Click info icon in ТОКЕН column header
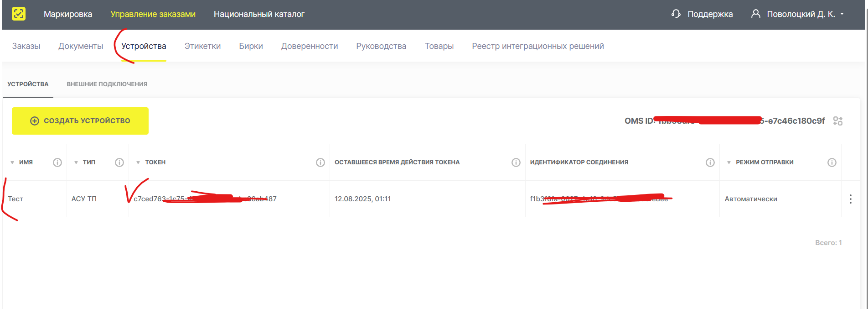This screenshot has height=309, width=868. point(320,162)
